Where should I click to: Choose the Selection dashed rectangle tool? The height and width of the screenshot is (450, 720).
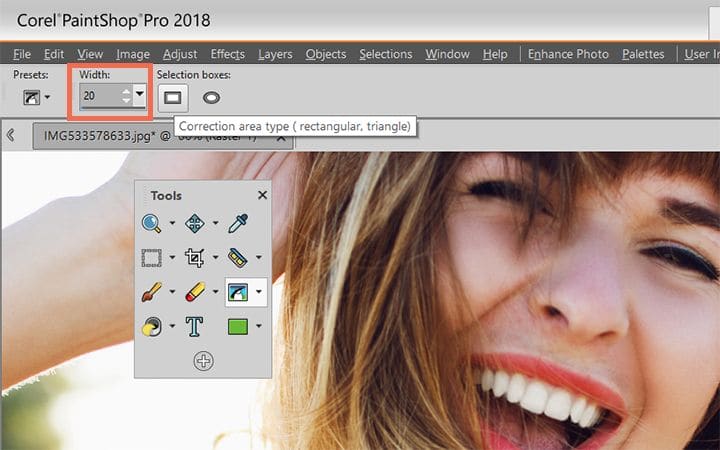point(152,258)
